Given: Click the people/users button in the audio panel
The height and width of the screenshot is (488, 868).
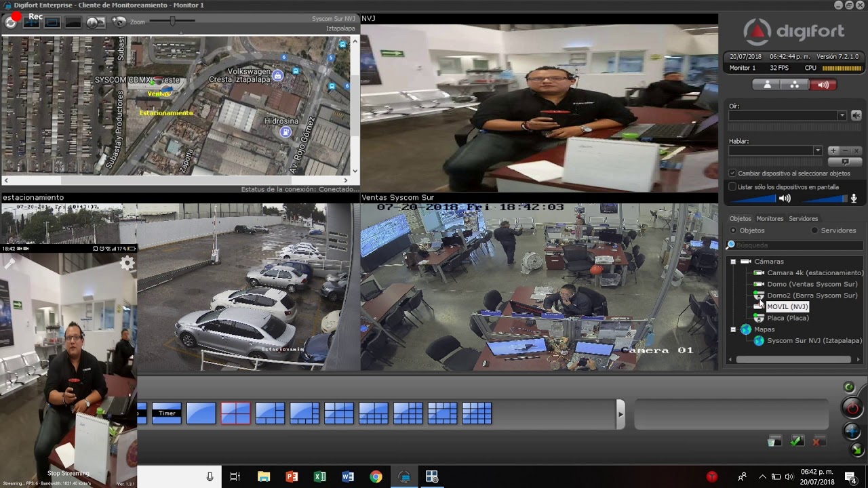Looking at the screenshot, I should pos(767,85).
